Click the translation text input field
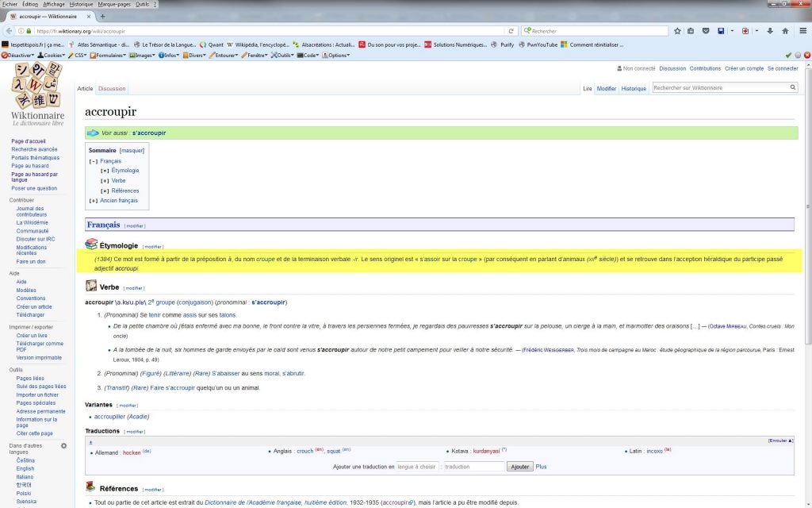Viewport: 812px width, 508px height. click(473, 467)
